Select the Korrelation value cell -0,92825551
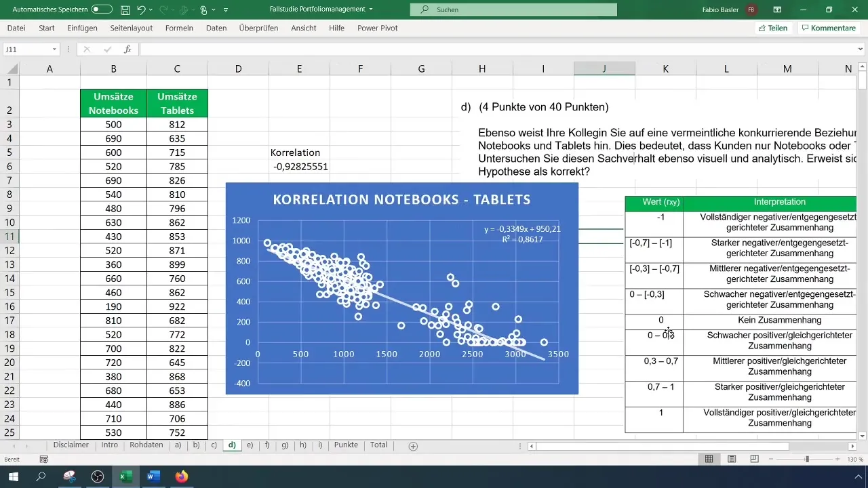Viewport: 868px width, 488px height. click(299, 166)
